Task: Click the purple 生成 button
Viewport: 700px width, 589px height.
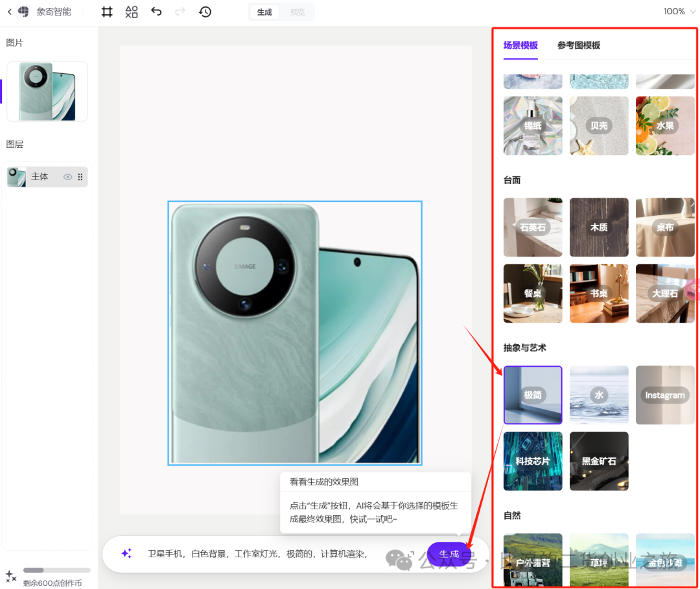Action: (x=449, y=554)
